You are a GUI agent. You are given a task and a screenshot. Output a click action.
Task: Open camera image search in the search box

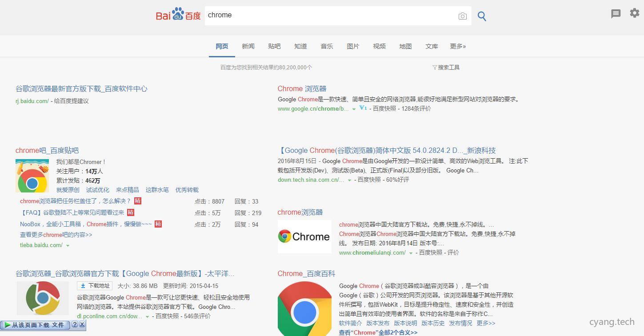tap(462, 16)
